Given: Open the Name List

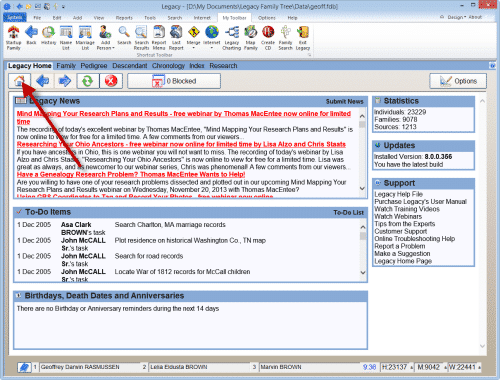Looking at the screenshot, I should [66, 38].
